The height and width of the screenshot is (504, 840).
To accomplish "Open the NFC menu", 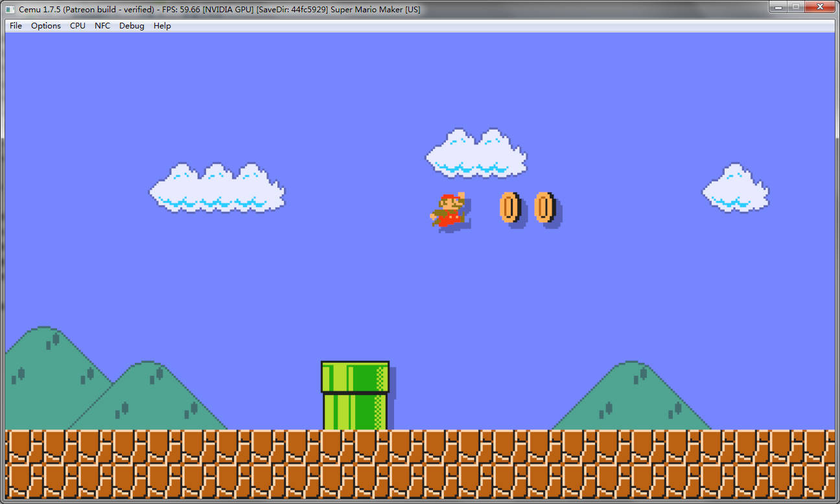I will (102, 26).
